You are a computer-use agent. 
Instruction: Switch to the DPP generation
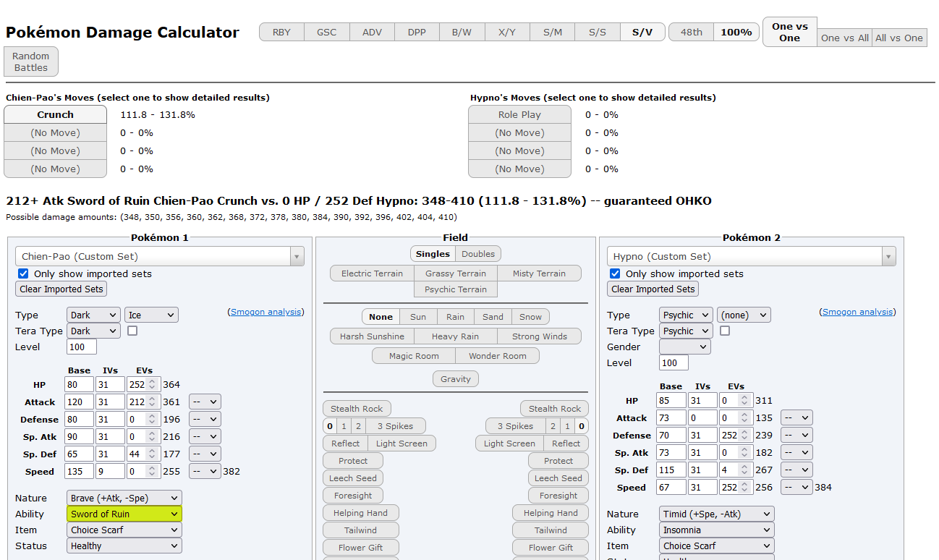[x=417, y=32]
